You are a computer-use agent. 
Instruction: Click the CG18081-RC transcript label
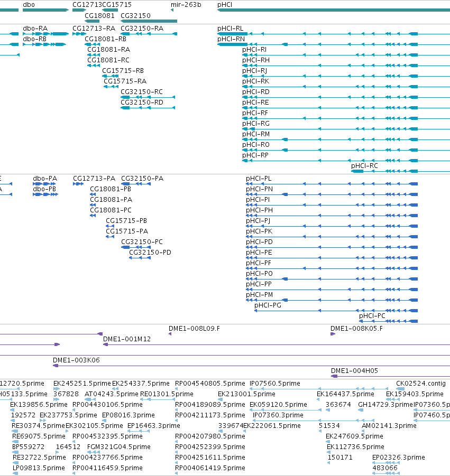pos(108,60)
